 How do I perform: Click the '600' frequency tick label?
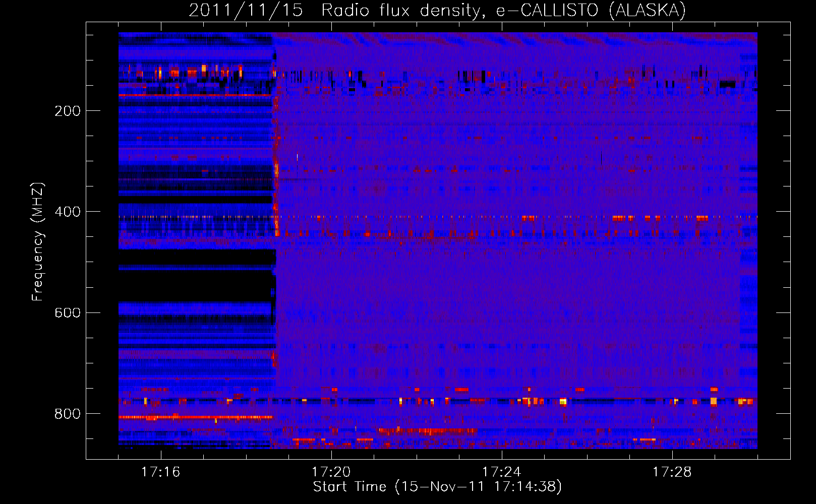pyautogui.click(x=68, y=313)
